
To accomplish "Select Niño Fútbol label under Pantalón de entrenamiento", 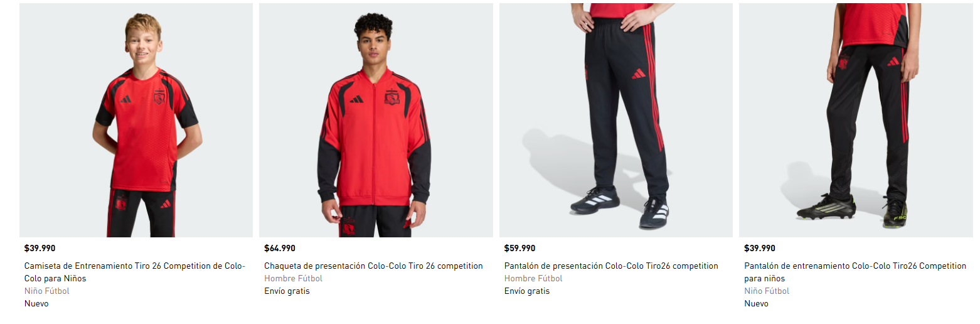I will 767,291.
